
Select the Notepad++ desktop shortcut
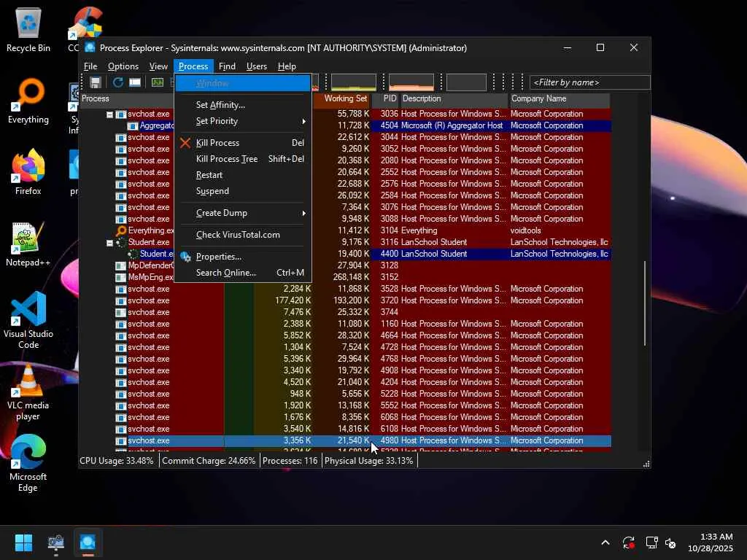point(28,244)
